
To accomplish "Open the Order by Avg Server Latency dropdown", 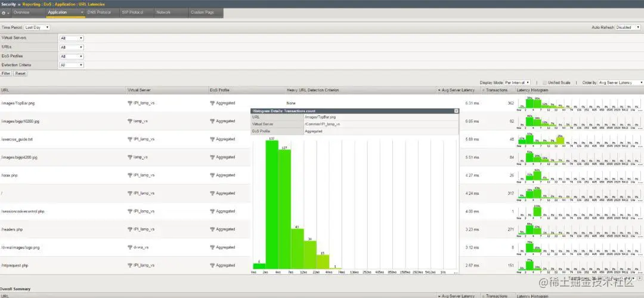I will [x=621, y=83].
